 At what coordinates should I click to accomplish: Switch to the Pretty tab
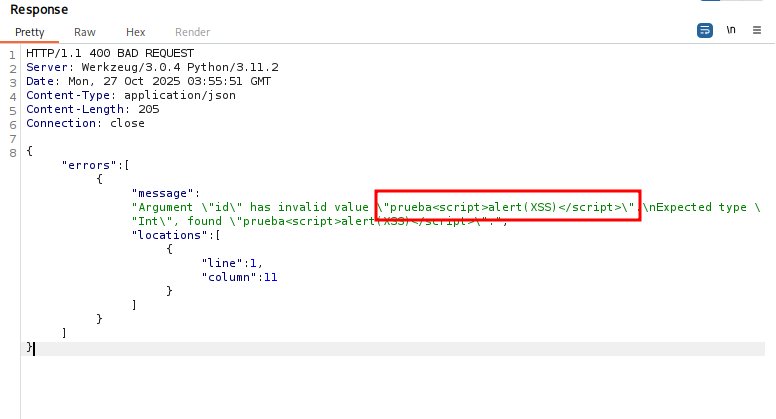[x=29, y=32]
